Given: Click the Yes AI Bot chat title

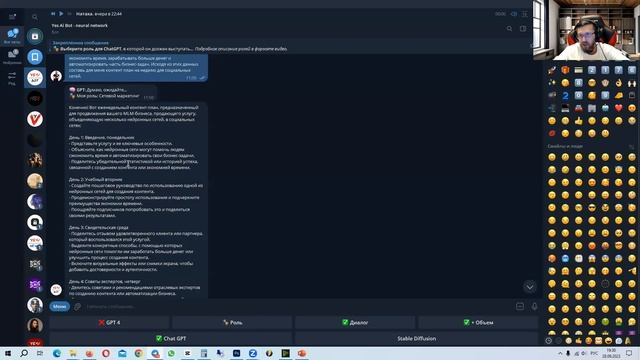Looking at the screenshot, I should coord(80,25).
